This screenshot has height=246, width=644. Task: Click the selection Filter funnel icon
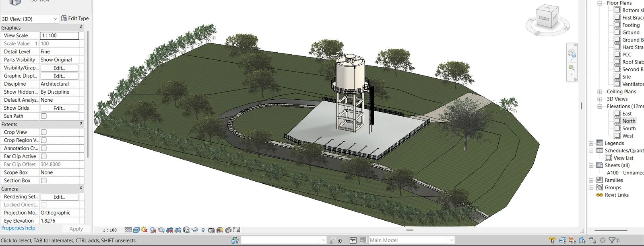(612, 240)
